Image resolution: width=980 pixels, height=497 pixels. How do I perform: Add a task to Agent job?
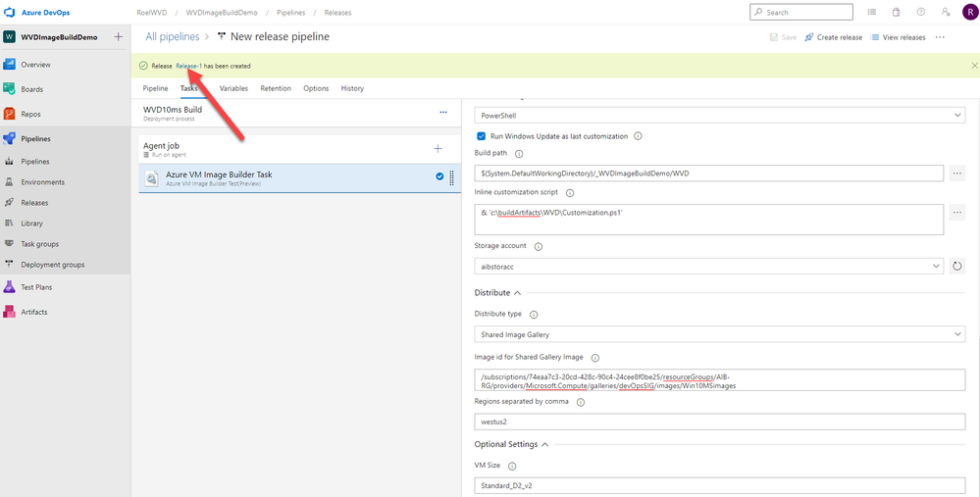[438, 149]
